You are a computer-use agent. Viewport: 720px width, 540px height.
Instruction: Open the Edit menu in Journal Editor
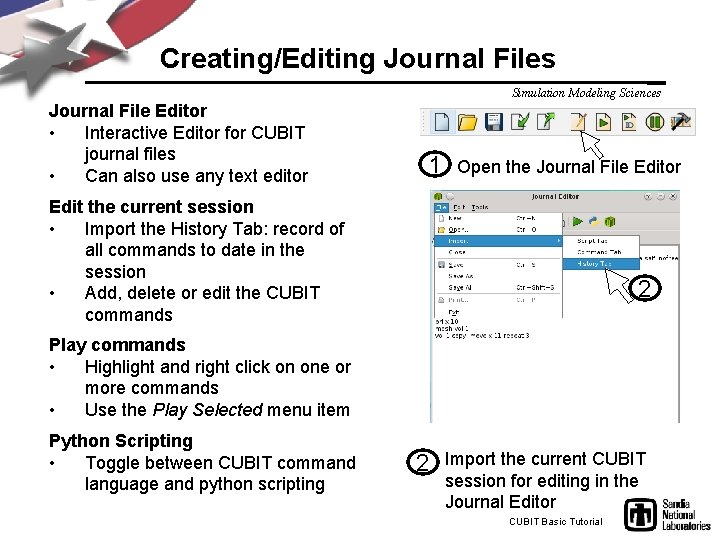[x=459, y=208]
